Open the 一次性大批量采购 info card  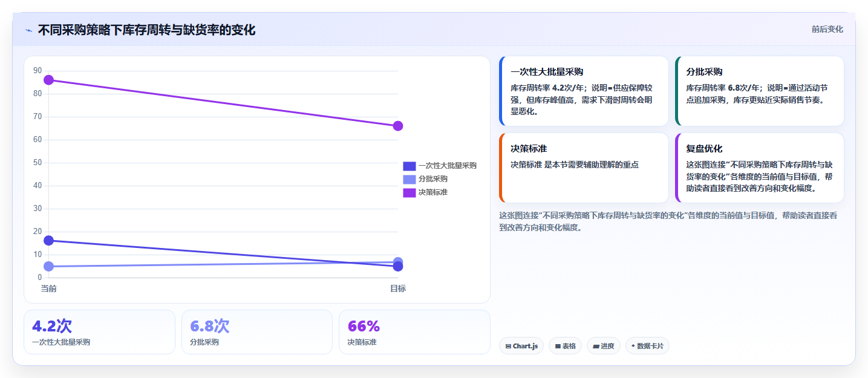(x=584, y=91)
